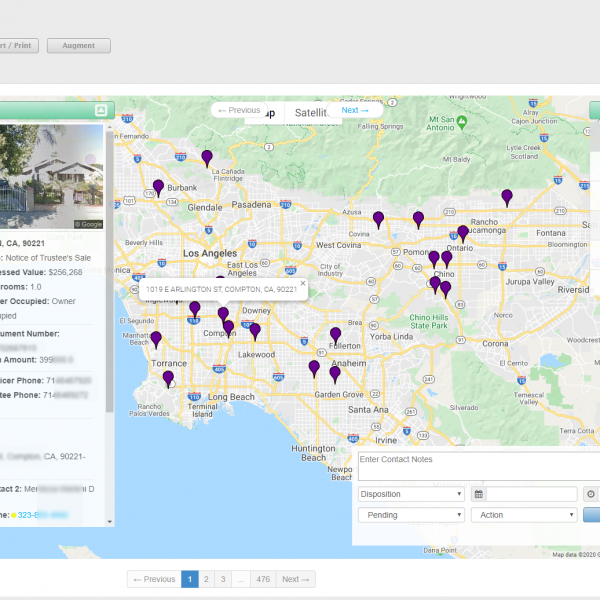Image resolution: width=600 pixels, height=600 pixels.
Task: Switch map to Satellite view
Action: point(311,113)
